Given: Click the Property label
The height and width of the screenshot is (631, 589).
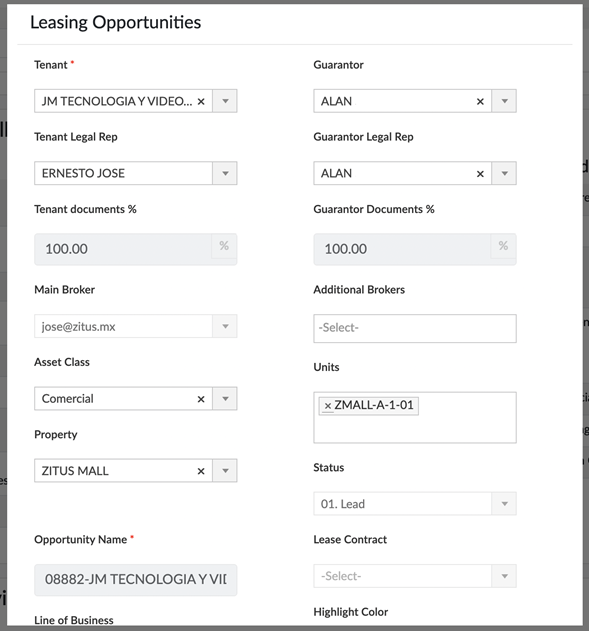Looking at the screenshot, I should 56,435.
